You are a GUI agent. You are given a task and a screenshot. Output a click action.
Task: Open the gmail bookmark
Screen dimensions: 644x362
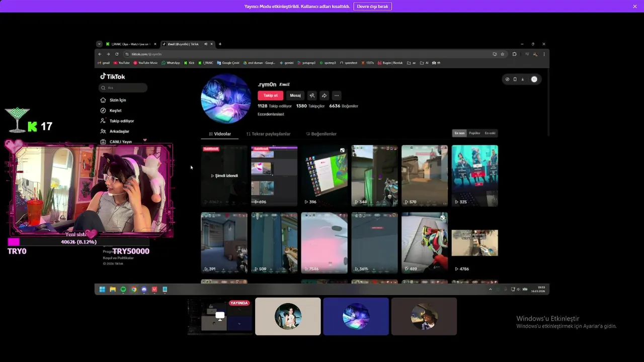click(x=104, y=63)
